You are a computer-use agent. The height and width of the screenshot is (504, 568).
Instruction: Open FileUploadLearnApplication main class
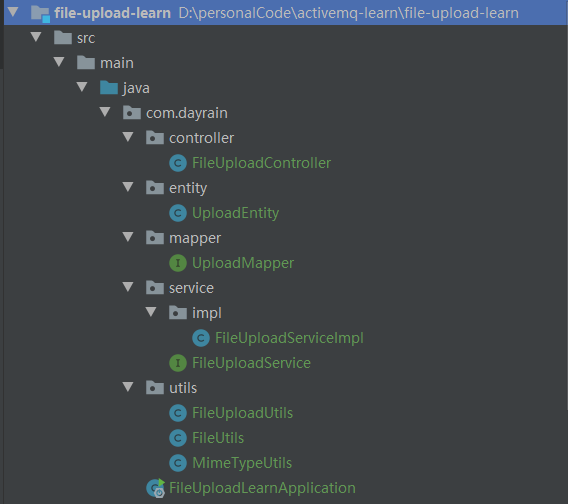pyautogui.click(x=262, y=488)
